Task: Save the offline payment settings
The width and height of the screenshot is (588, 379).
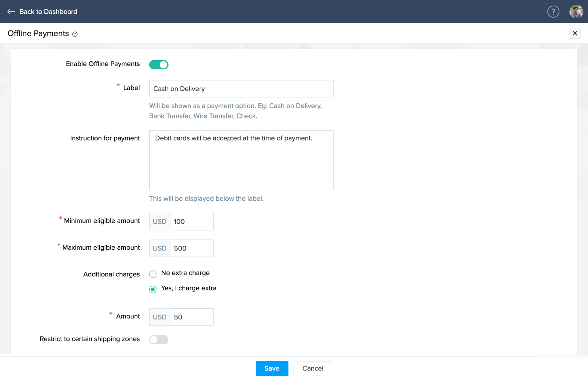Action: [271, 368]
